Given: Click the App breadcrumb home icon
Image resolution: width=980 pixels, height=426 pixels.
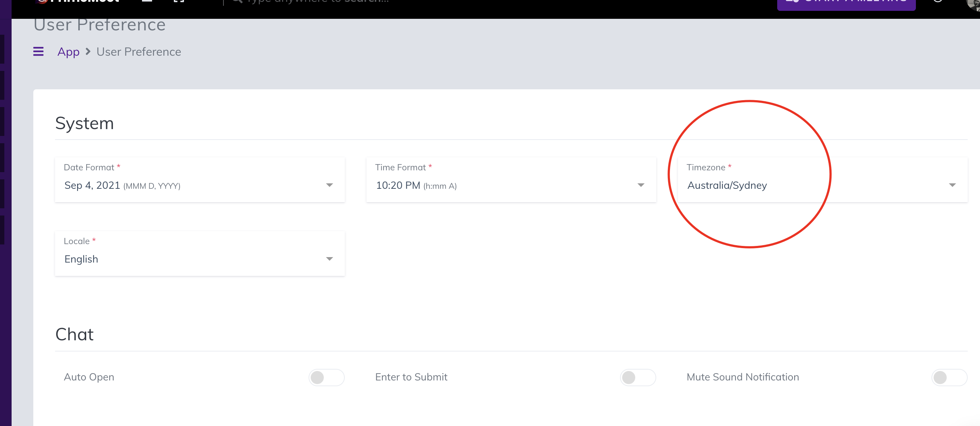Looking at the screenshot, I should coord(68,51).
